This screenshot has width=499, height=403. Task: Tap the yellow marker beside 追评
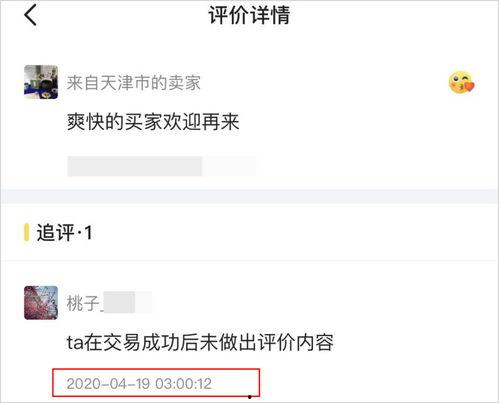pyautogui.click(x=26, y=232)
